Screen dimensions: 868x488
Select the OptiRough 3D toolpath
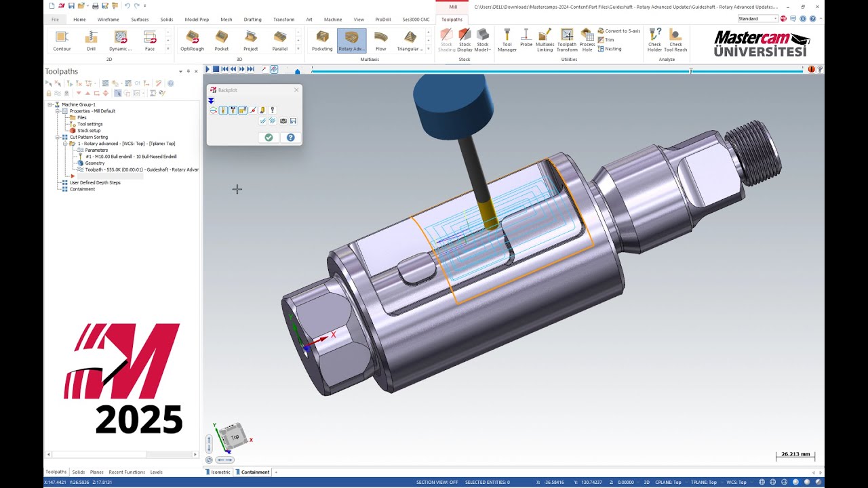click(192, 41)
